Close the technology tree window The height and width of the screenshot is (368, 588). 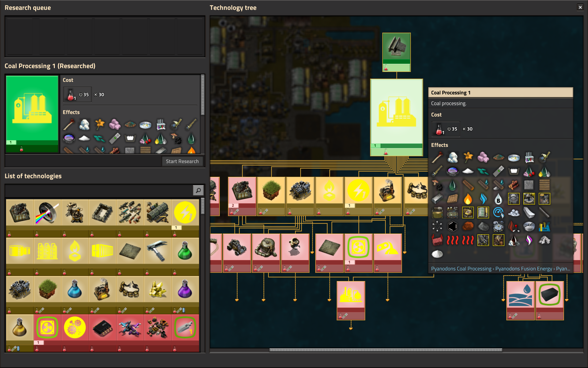point(580,7)
